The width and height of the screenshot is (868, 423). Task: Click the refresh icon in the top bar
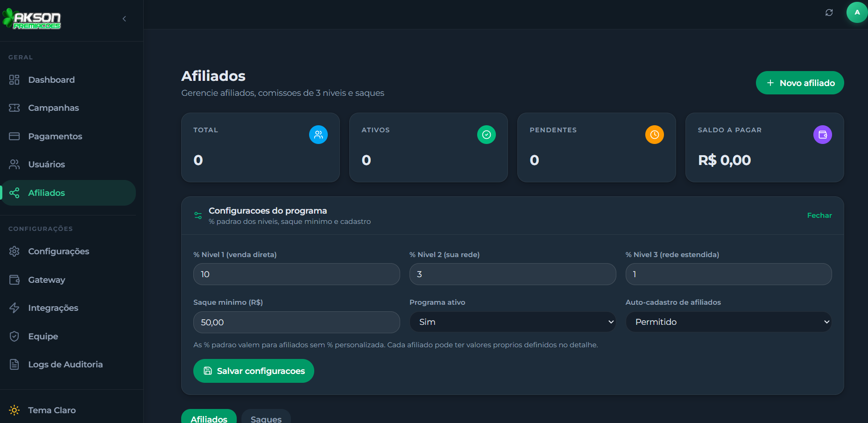coord(829,13)
